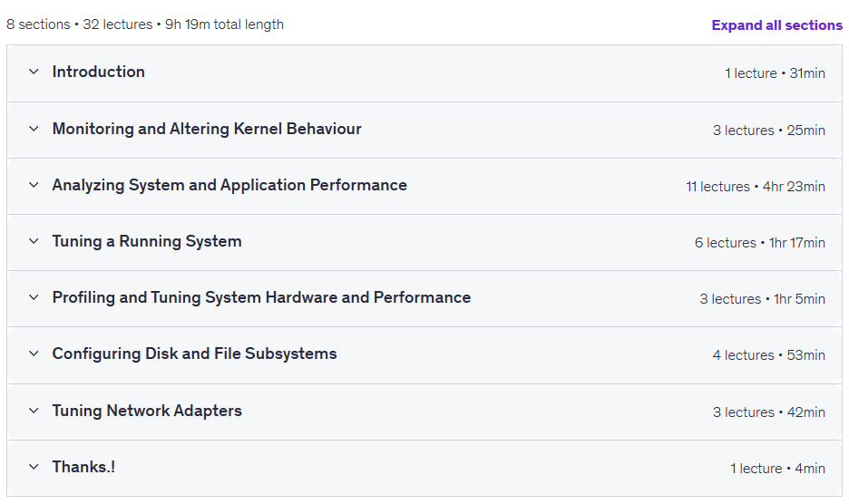Expand the Thanks.! section chevron
Image resolution: width=849 pixels, height=504 pixels.
pos(34,467)
